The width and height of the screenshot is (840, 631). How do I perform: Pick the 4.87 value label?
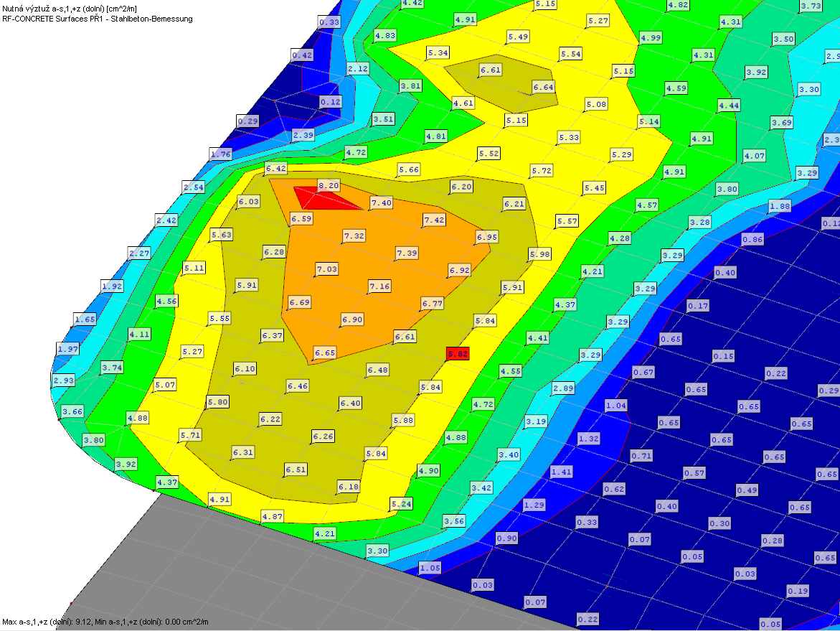point(272,517)
